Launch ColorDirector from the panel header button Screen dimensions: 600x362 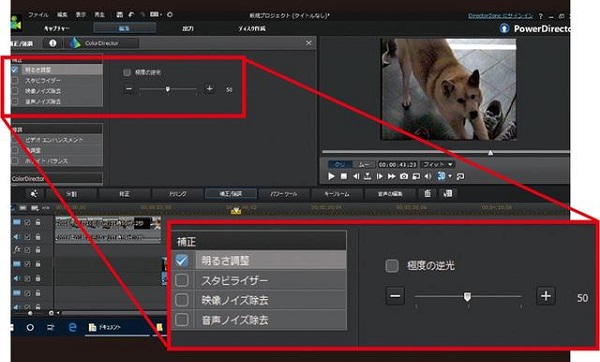click(x=101, y=43)
